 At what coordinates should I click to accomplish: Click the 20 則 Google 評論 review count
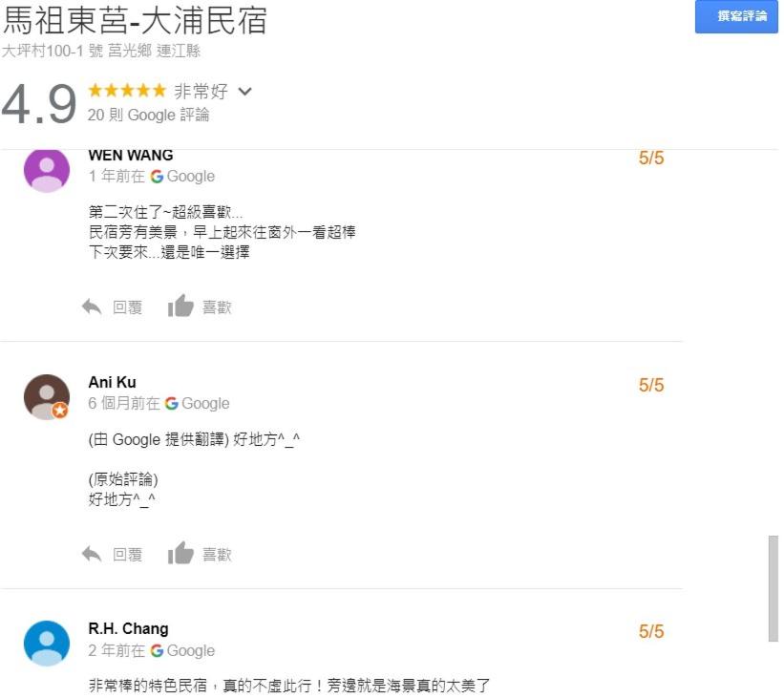148,116
